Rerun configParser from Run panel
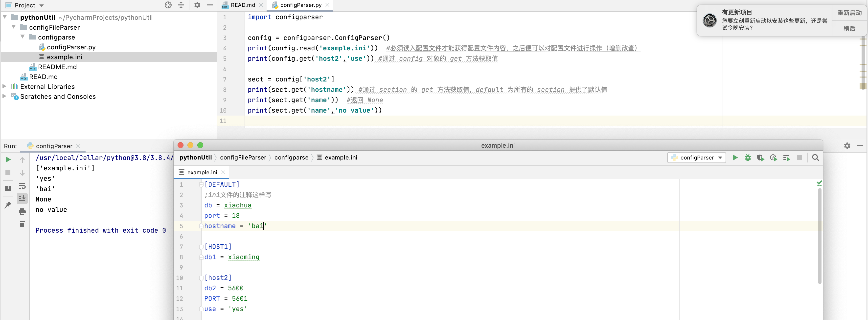Image resolution: width=868 pixels, height=320 pixels. click(8, 160)
